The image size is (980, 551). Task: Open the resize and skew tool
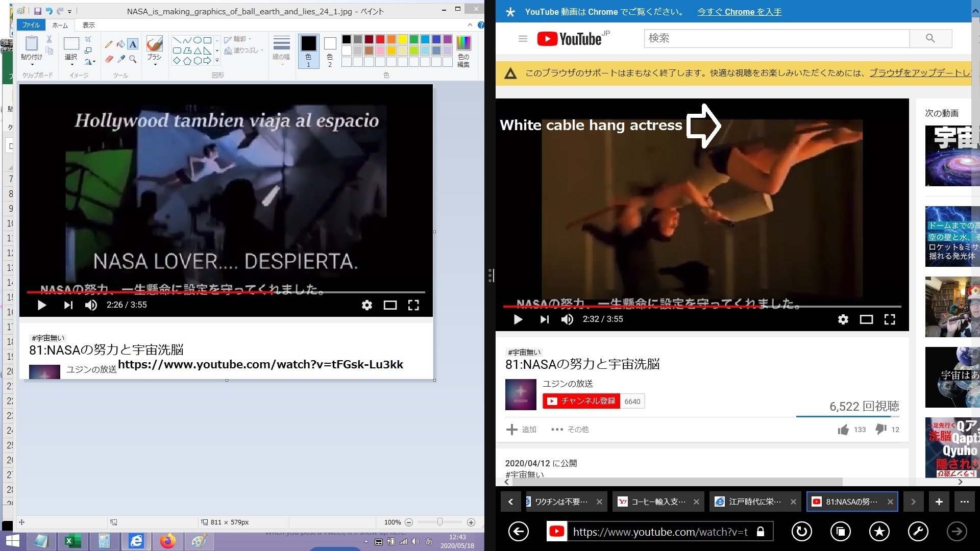(88, 51)
